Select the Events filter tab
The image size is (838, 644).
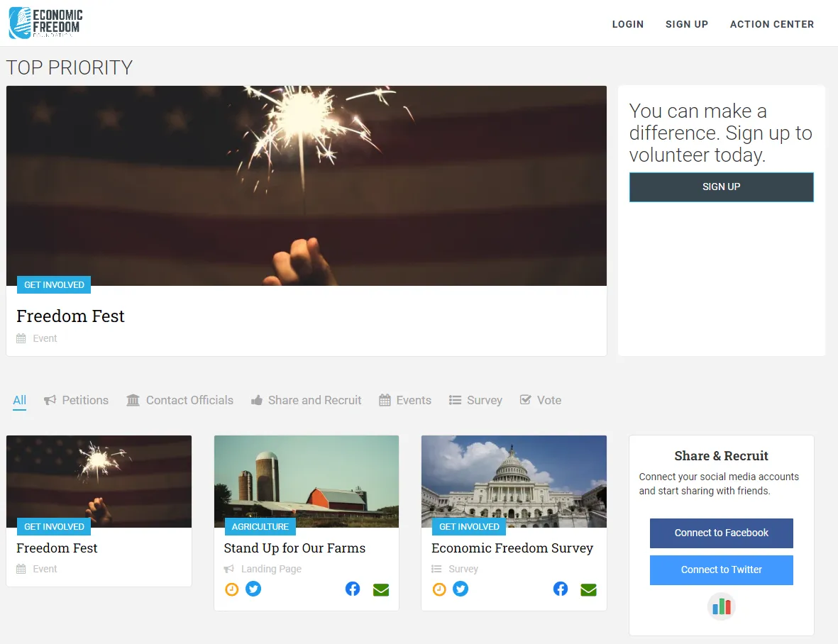pos(405,400)
